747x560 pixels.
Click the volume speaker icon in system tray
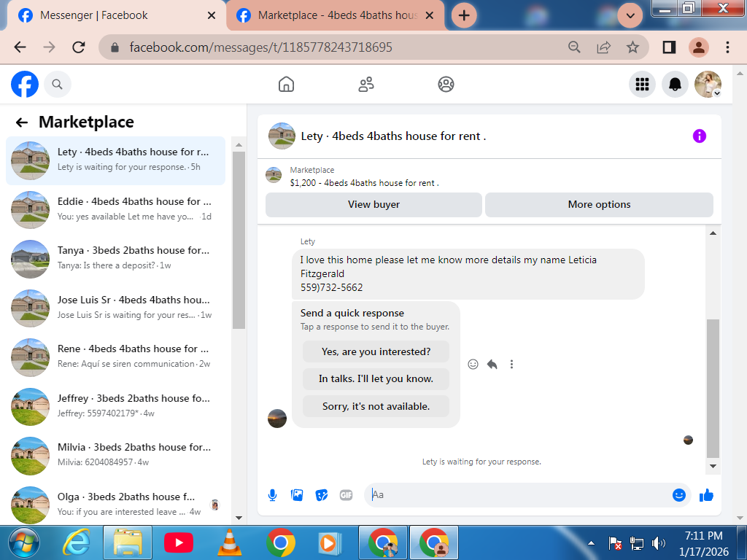[x=659, y=542]
